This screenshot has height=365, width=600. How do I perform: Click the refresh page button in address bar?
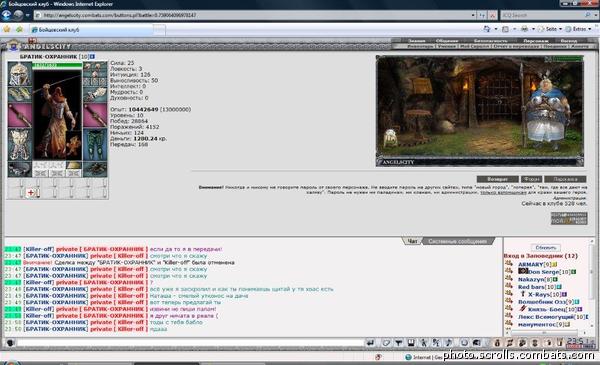483,15
